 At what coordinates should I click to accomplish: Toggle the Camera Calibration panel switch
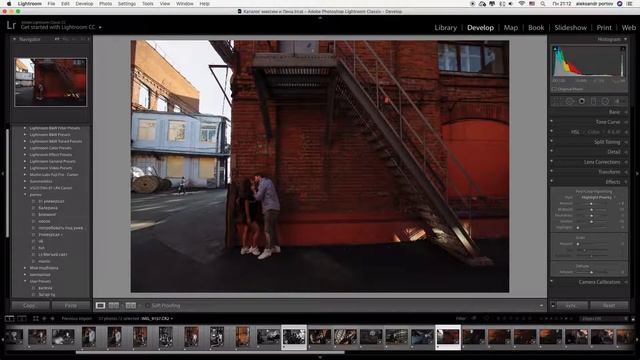click(x=551, y=282)
